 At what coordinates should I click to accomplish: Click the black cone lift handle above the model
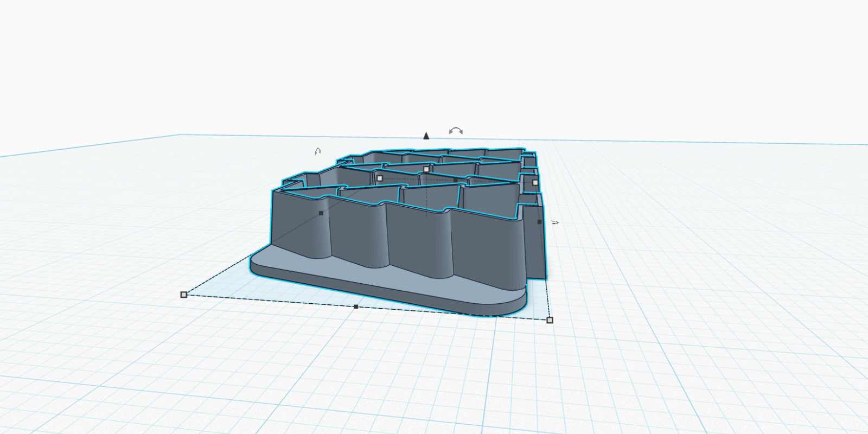(426, 136)
